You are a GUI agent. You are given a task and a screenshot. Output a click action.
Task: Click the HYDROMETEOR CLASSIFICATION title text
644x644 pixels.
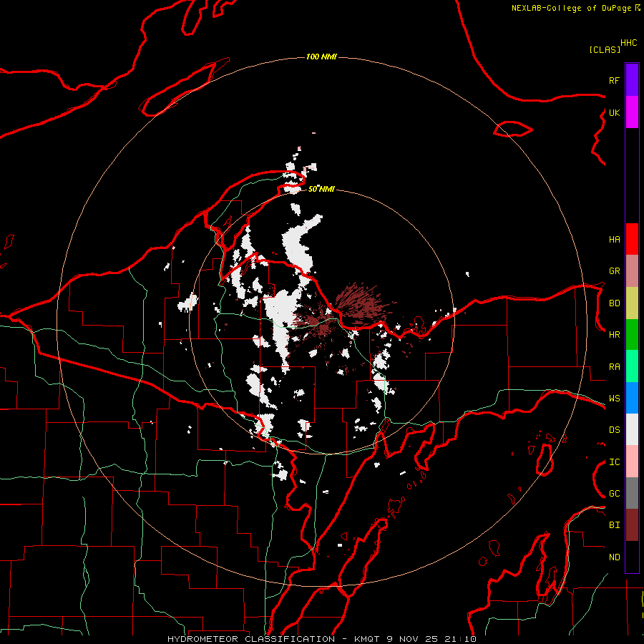251,639
